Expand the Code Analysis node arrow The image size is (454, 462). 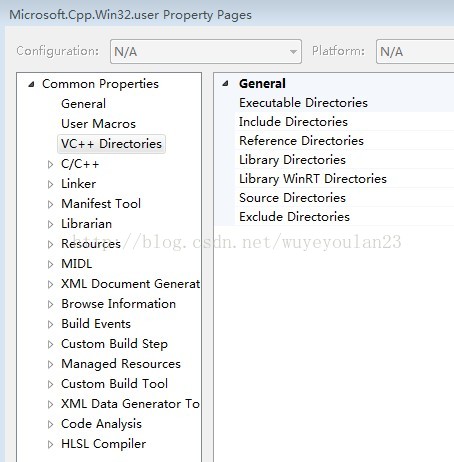coord(50,424)
